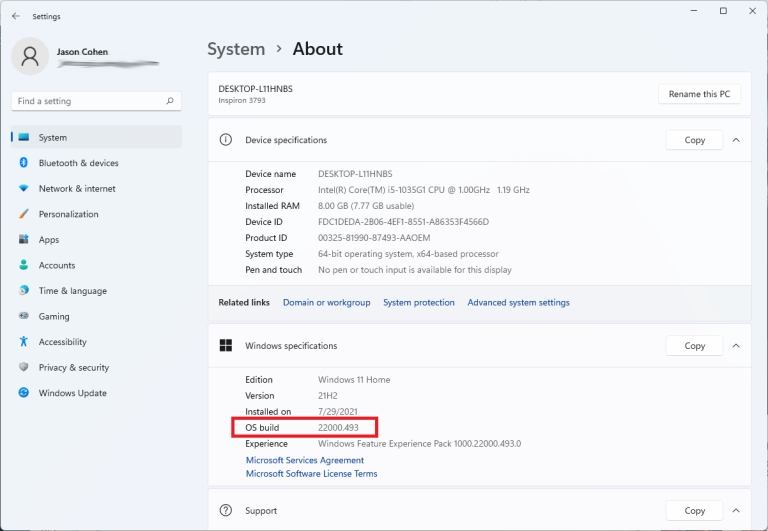Open Network & internet settings
Image resolution: width=768 pixels, height=531 pixels.
[x=96, y=188]
